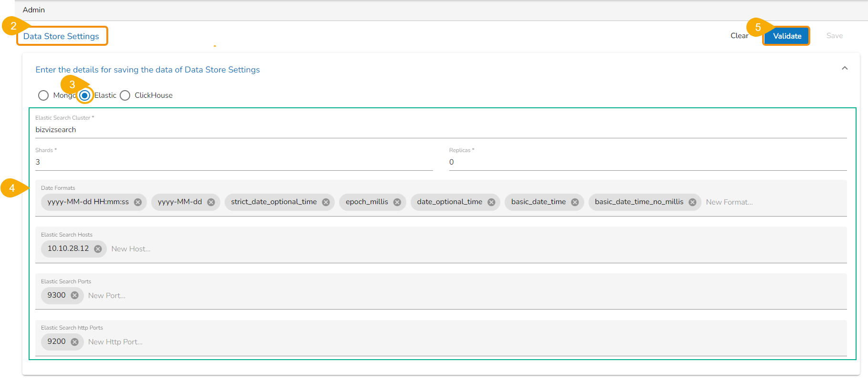The height and width of the screenshot is (383, 868).
Task: Click the Admin menu label
Action: [x=34, y=10]
